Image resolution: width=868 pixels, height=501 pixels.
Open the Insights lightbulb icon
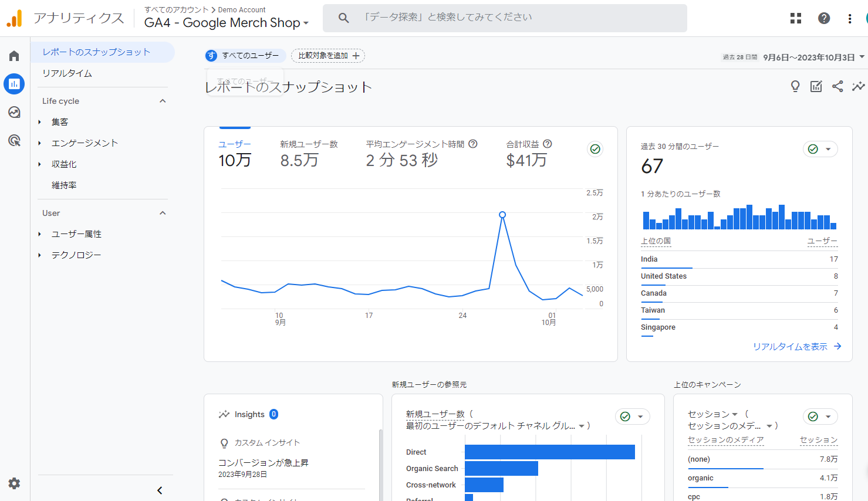(x=795, y=87)
